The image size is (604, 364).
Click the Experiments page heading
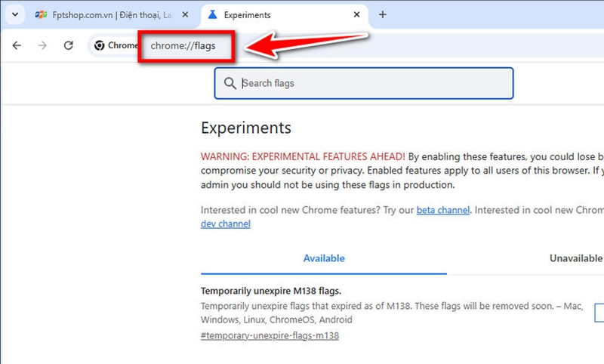pos(246,128)
